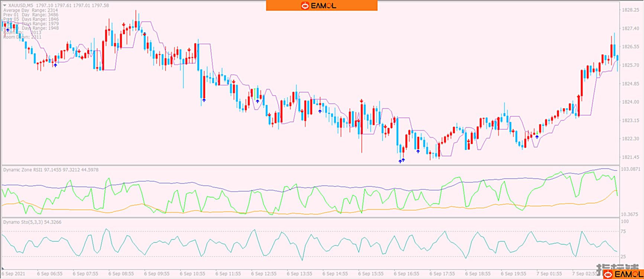The image size is (644, 279).
Task: Click the orange EAMOL banner
Action: 321,6
